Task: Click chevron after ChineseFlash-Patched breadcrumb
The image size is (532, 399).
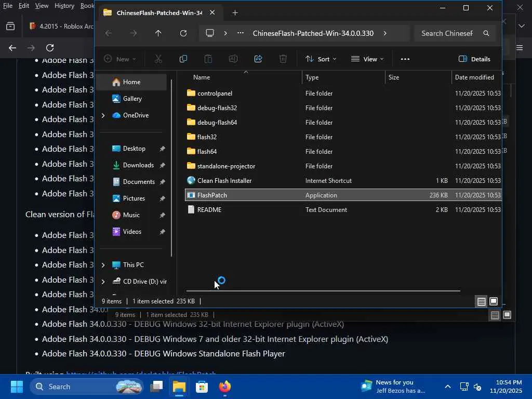Action: (385, 33)
